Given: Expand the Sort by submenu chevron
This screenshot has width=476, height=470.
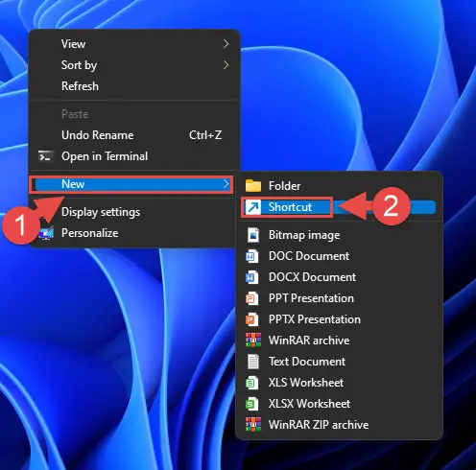Looking at the screenshot, I should [226, 65].
